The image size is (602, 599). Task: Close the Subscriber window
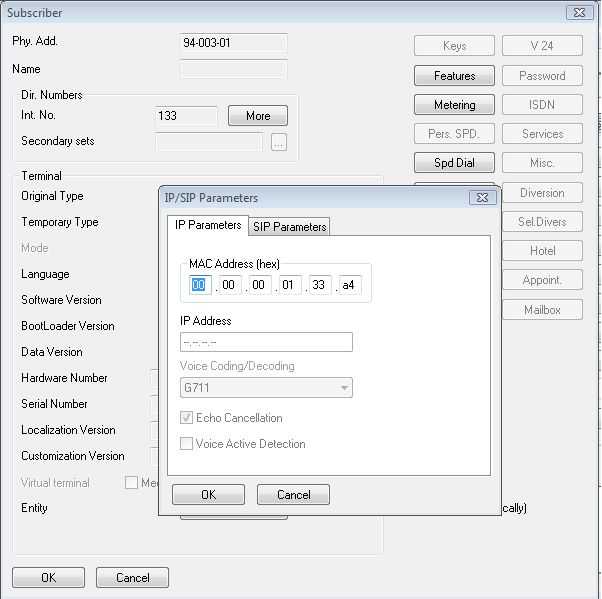(x=577, y=13)
